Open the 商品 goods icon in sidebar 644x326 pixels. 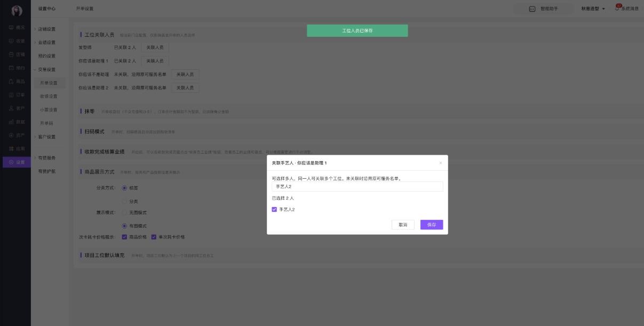click(11, 81)
